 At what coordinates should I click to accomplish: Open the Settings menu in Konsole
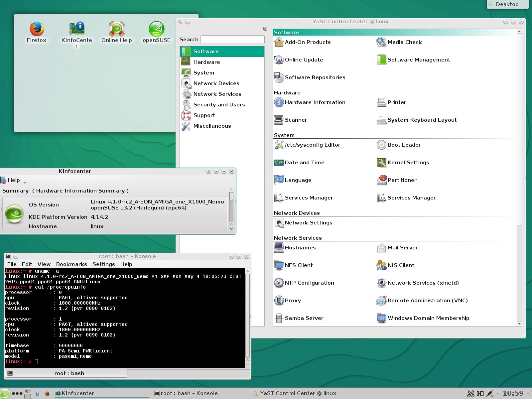point(103,264)
